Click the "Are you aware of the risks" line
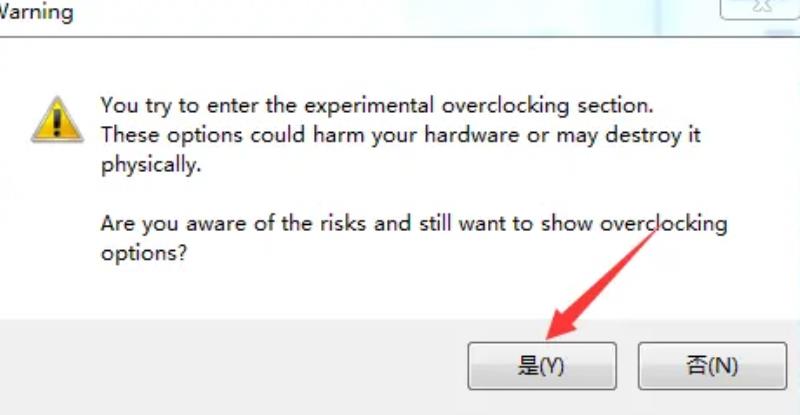800x415 pixels. (414, 224)
